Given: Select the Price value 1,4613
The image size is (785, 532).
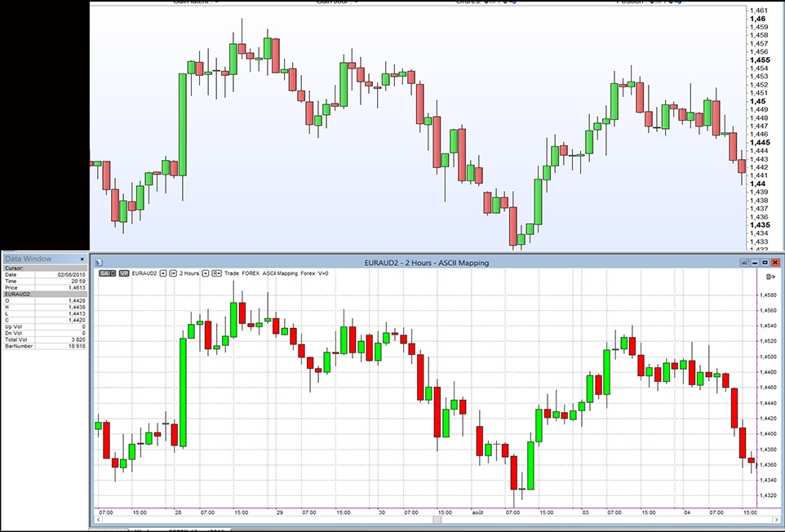Looking at the screenshot, I should point(77,288).
